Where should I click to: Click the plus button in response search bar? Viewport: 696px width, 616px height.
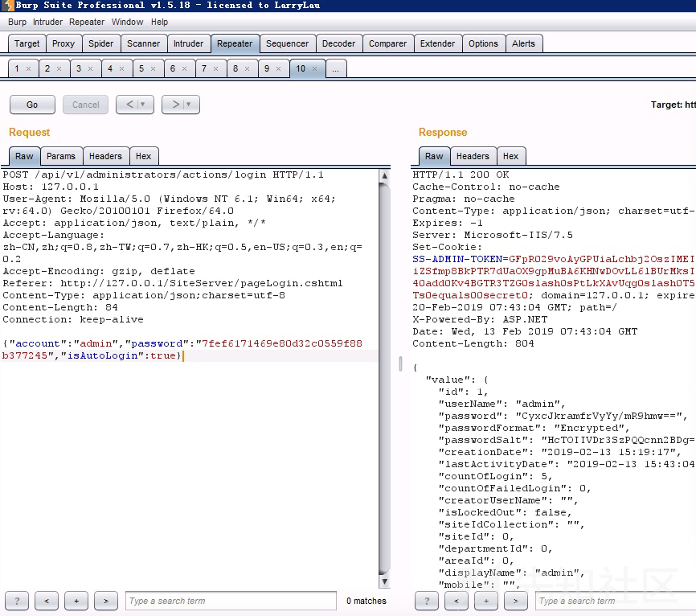tap(486, 601)
